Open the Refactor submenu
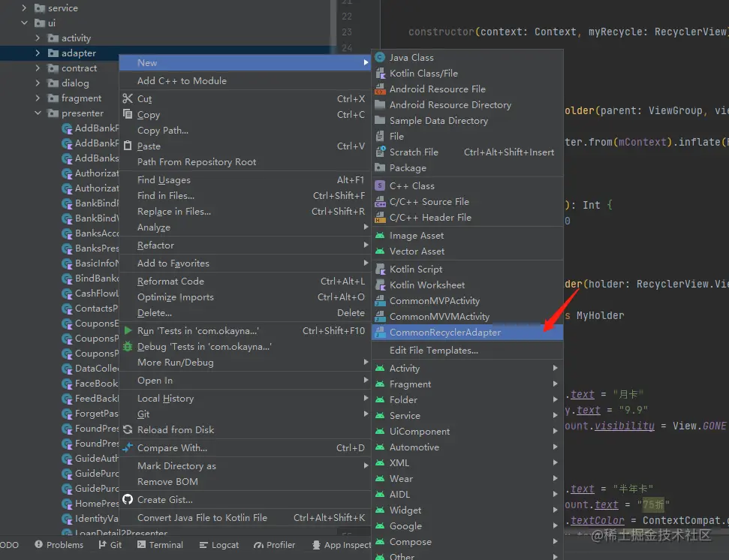The width and height of the screenshot is (729, 560). tap(245, 245)
